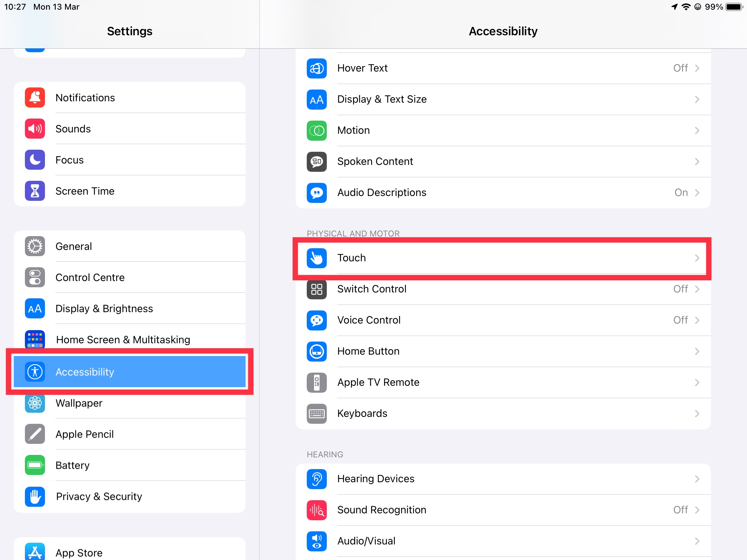Select the Voice Control speech icon

316,320
